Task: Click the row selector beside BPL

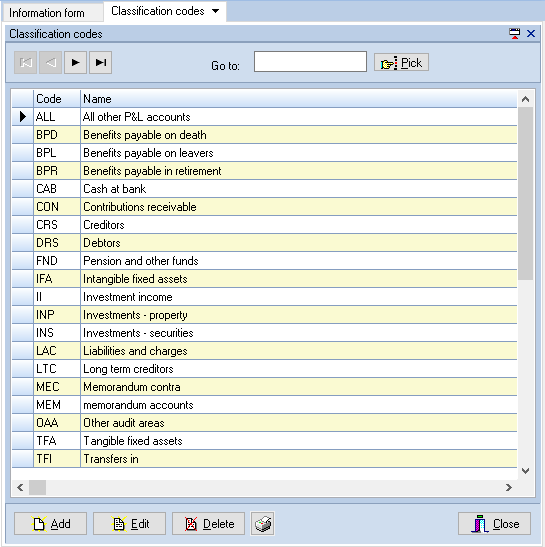Action: (x=23, y=153)
